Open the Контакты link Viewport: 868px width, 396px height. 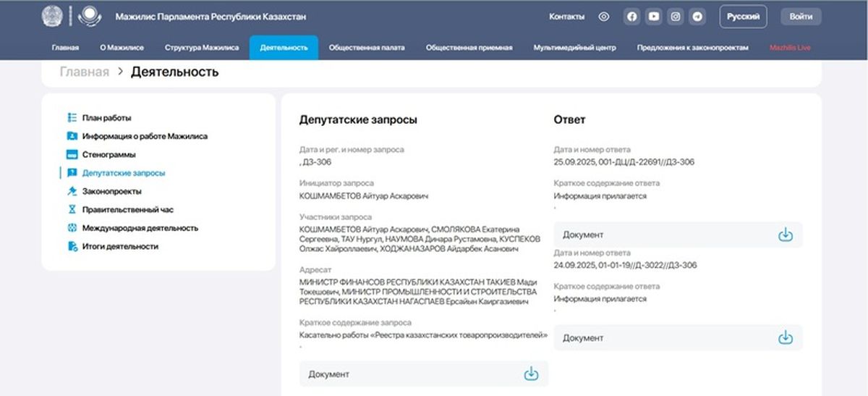(x=566, y=16)
